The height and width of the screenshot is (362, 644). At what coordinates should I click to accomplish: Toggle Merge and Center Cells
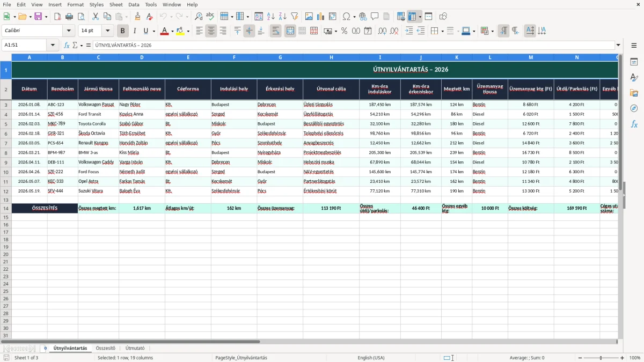coord(290,31)
